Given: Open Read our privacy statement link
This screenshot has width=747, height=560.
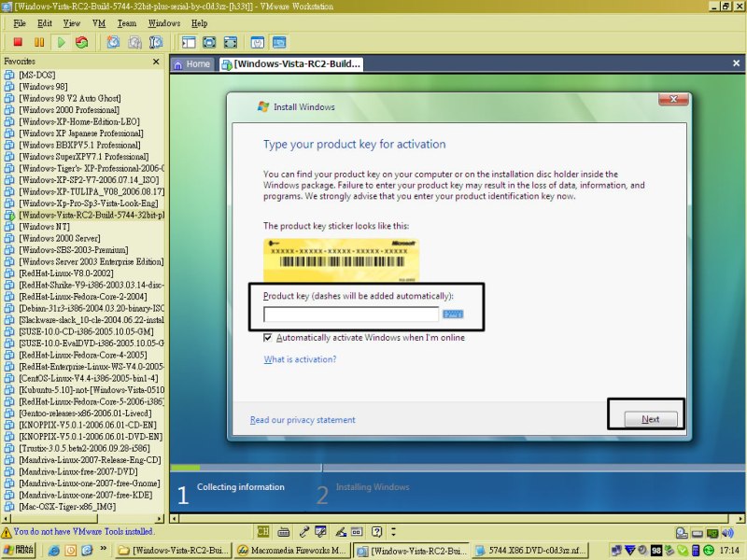Looking at the screenshot, I should pyautogui.click(x=303, y=420).
